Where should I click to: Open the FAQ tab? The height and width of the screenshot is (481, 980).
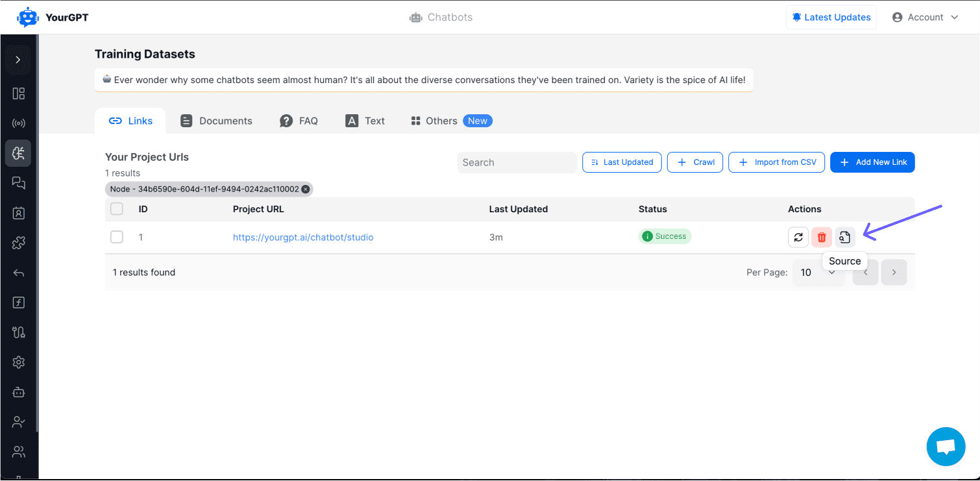coord(299,120)
